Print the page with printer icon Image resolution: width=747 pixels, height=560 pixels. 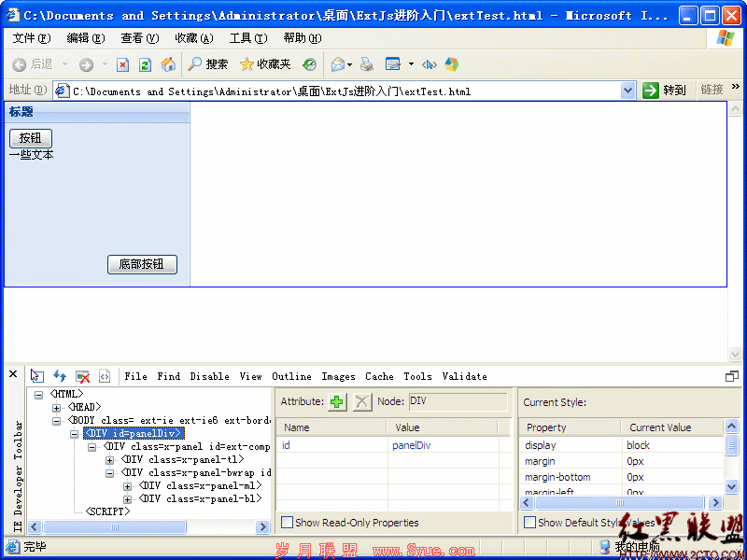(x=366, y=64)
